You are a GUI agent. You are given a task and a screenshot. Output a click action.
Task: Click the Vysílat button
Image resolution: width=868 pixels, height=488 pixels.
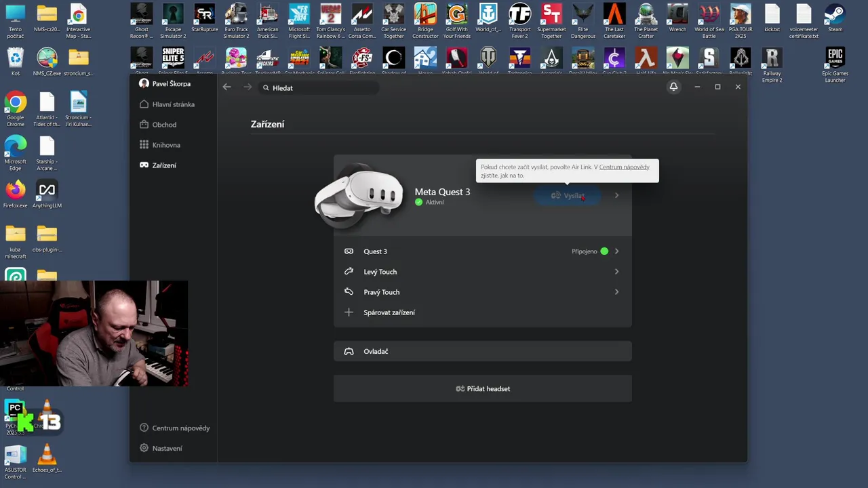[568, 196]
